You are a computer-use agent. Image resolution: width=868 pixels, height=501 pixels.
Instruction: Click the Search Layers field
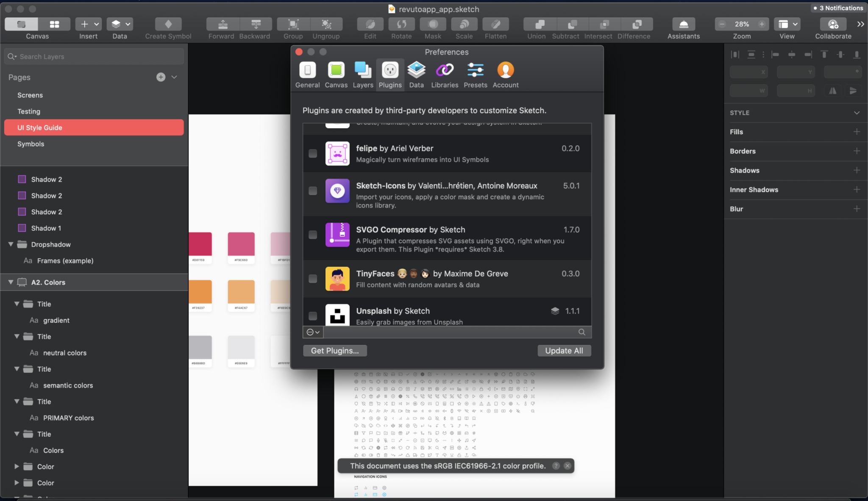94,56
